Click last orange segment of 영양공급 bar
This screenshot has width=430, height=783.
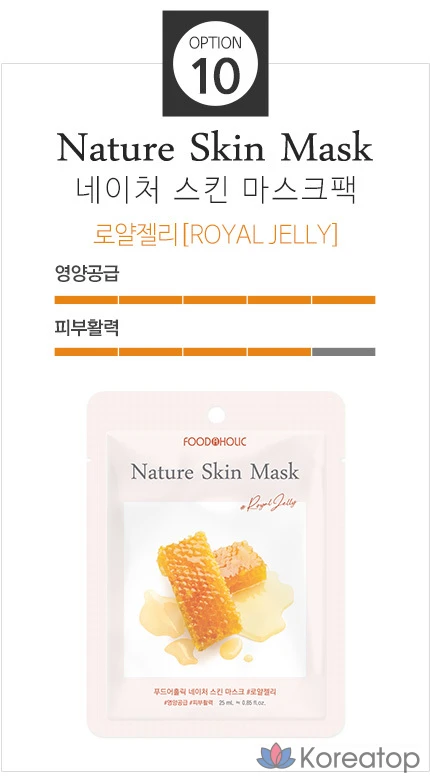point(344,300)
